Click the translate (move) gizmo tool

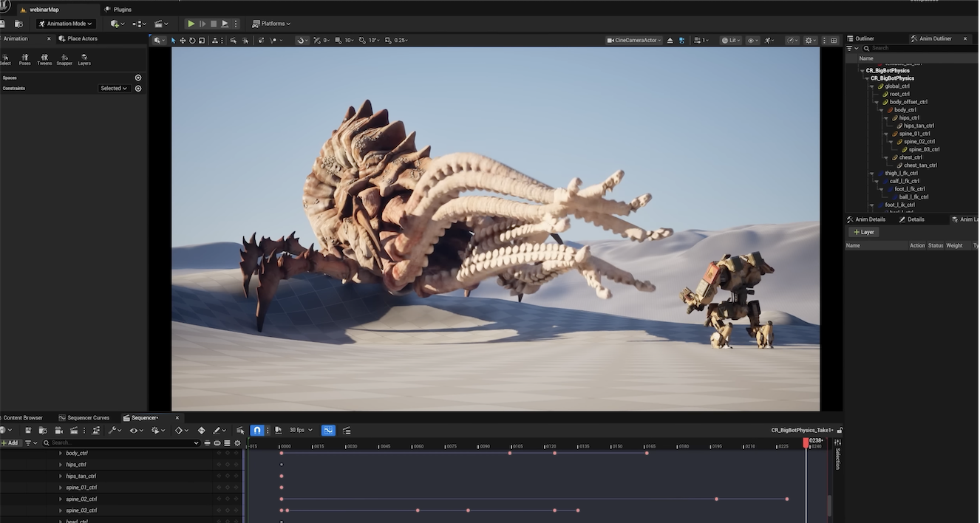pyautogui.click(x=183, y=41)
